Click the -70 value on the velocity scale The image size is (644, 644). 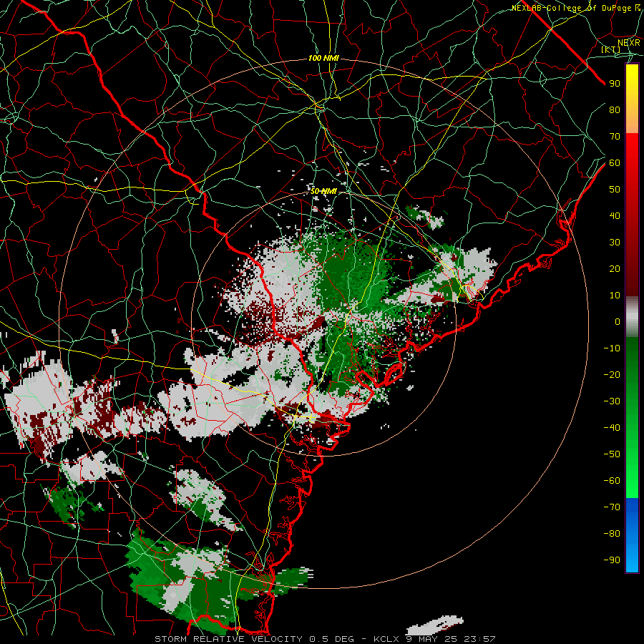click(612, 507)
